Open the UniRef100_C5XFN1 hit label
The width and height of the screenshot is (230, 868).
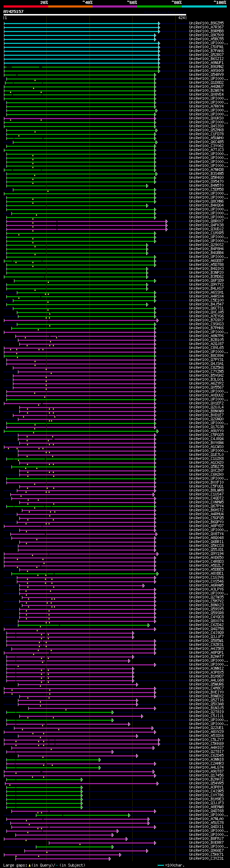point(206,47)
